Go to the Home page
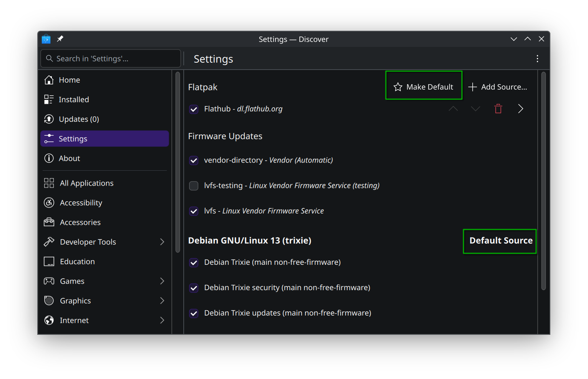The height and width of the screenshot is (379, 588). 105,80
